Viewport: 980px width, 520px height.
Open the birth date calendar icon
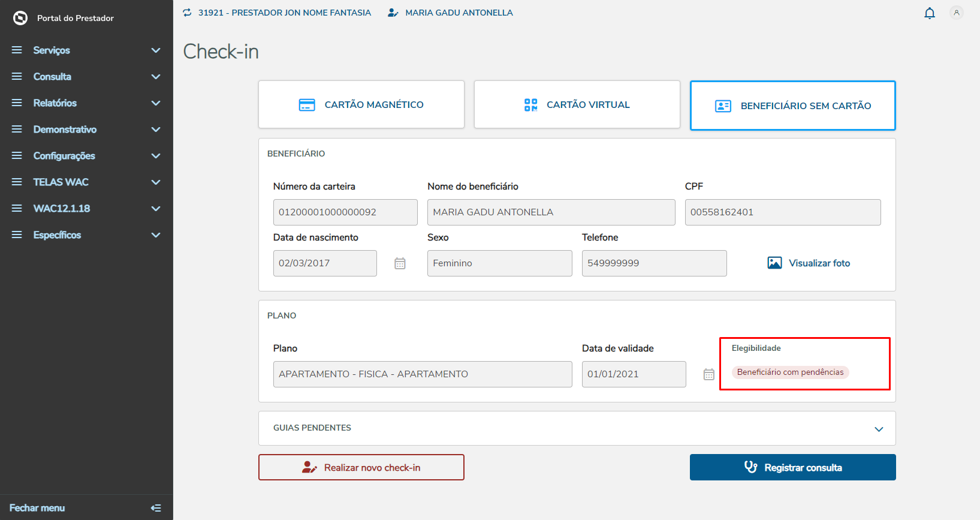pyautogui.click(x=400, y=263)
